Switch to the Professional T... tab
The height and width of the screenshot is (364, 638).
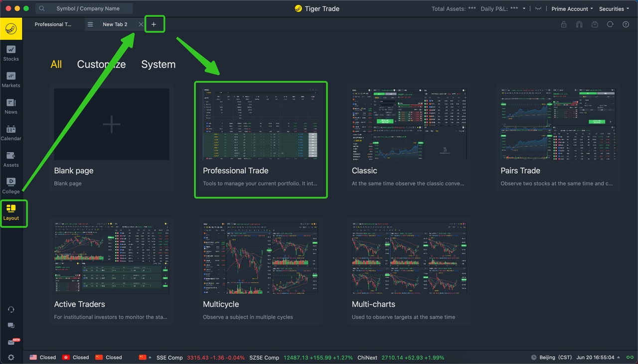pyautogui.click(x=53, y=24)
